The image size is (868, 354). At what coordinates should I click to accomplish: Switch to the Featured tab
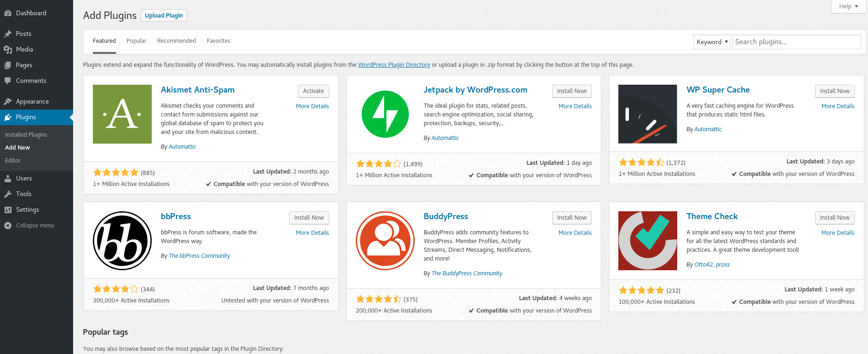pos(104,41)
